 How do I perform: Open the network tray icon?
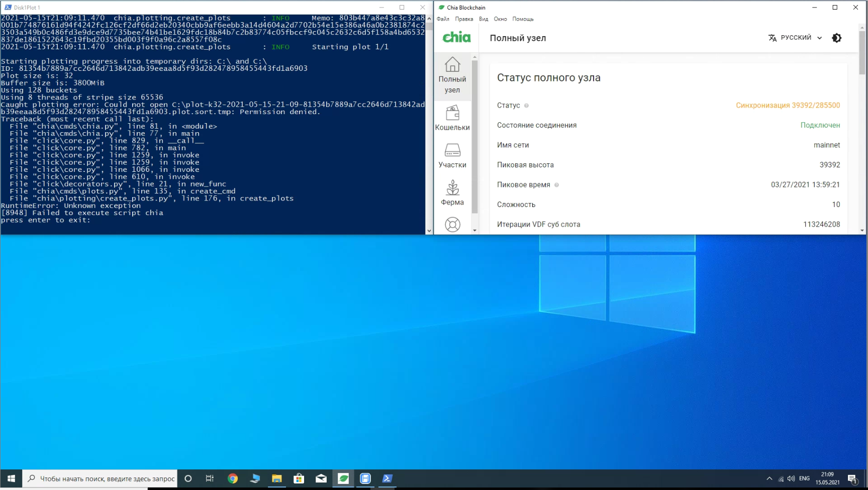(781, 478)
